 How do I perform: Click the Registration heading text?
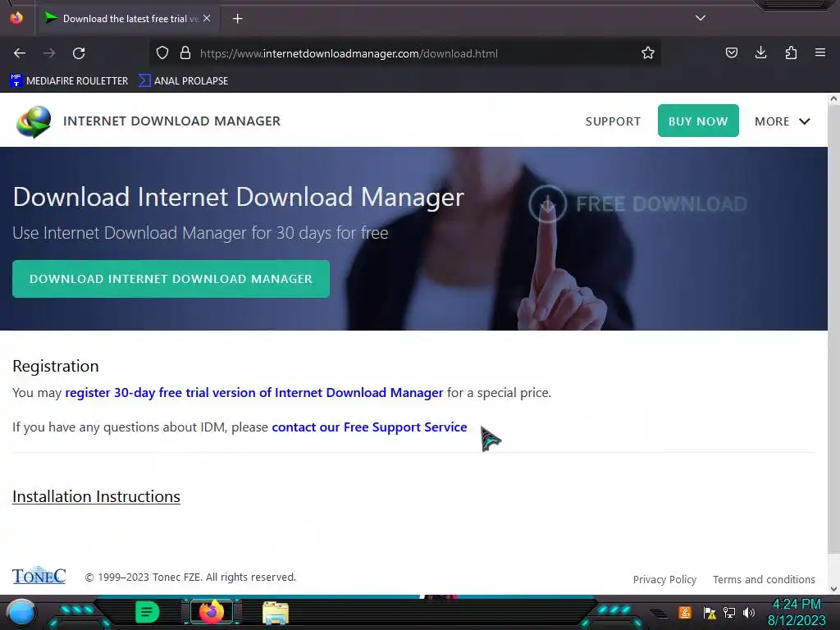point(56,366)
